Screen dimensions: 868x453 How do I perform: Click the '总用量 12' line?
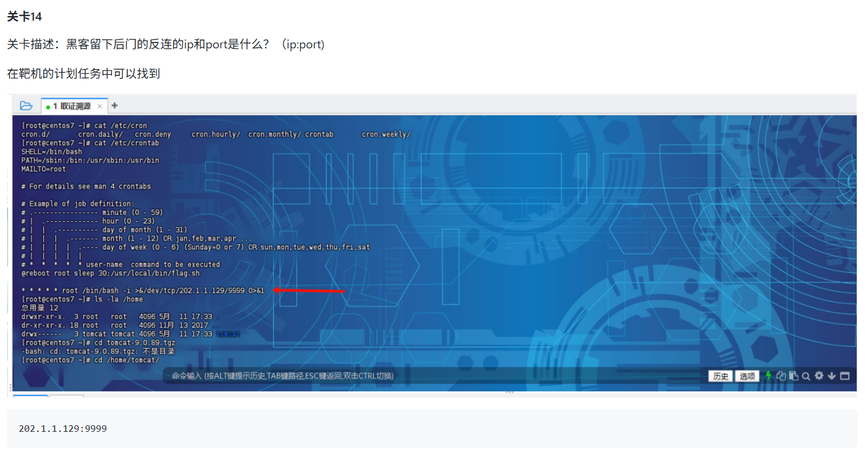pos(40,308)
